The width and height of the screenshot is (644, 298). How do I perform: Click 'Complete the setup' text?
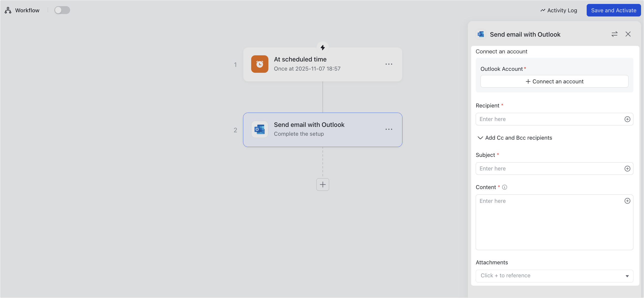[x=298, y=134]
